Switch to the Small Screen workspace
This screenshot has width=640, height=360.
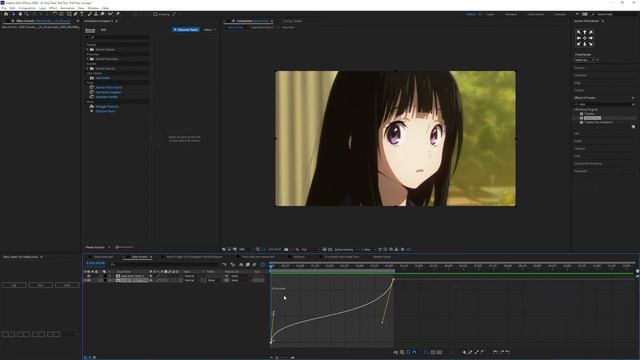(x=535, y=14)
